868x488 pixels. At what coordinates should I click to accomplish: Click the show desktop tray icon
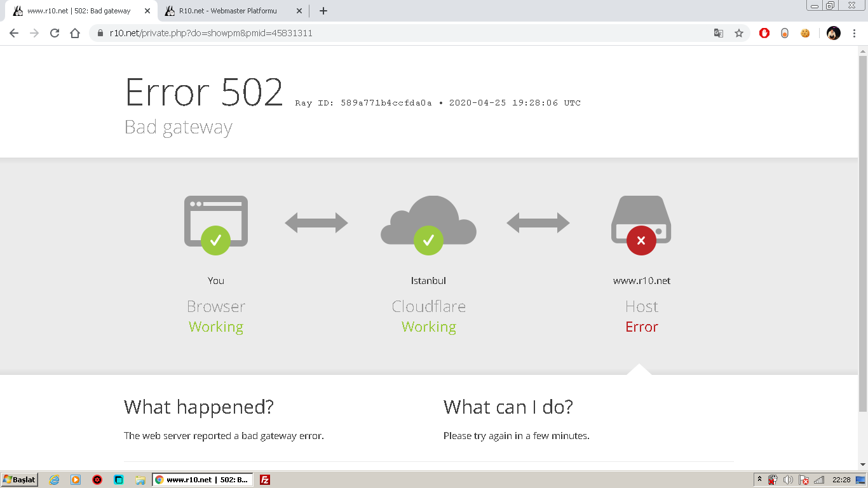[x=860, y=480]
